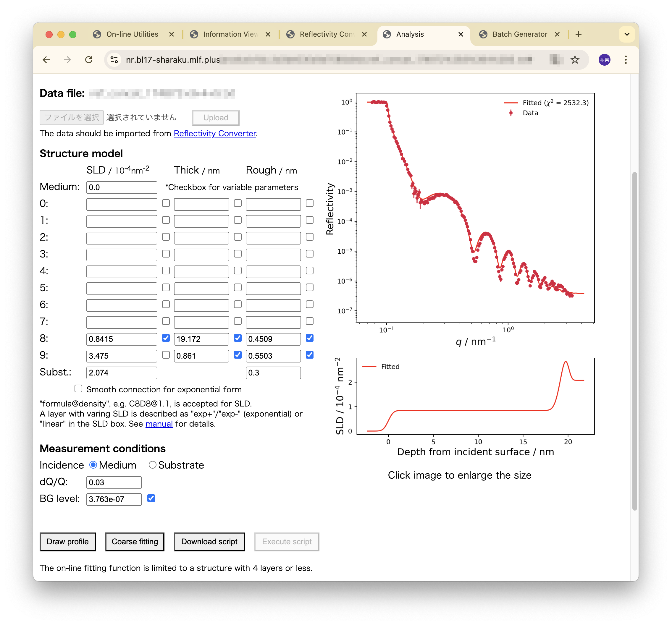
Task: Close the Batch Generator tab
Action: point(558,35)
